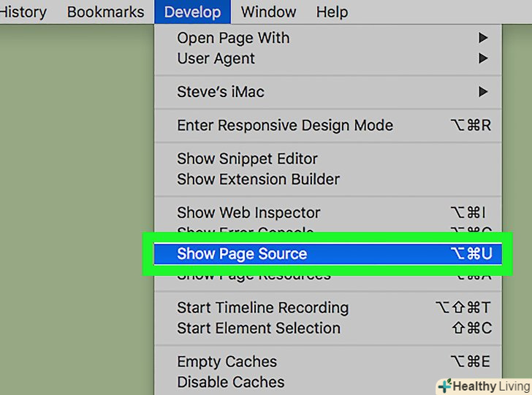
Task: Choose Start Element Selection
Action: tap(258, 329)
